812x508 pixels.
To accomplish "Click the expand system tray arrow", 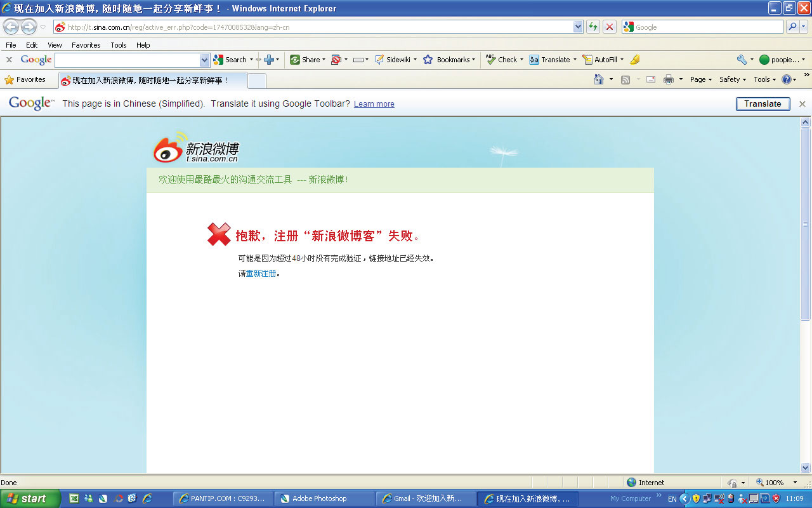I will (x=684, y=499).
